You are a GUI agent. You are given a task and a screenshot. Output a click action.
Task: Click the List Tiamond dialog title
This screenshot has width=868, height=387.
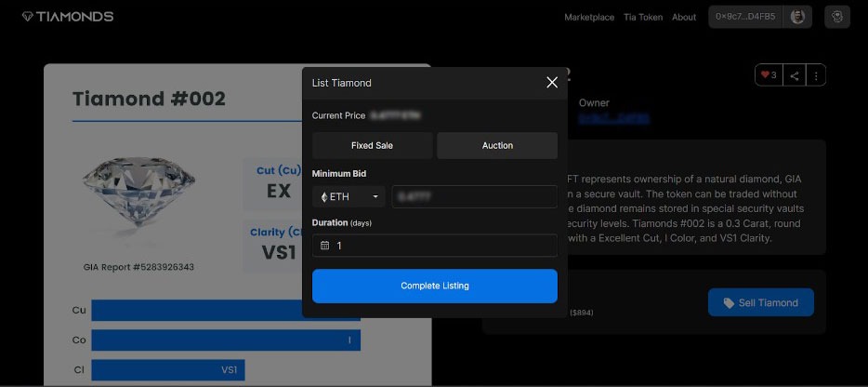click(x=342, y=83)
